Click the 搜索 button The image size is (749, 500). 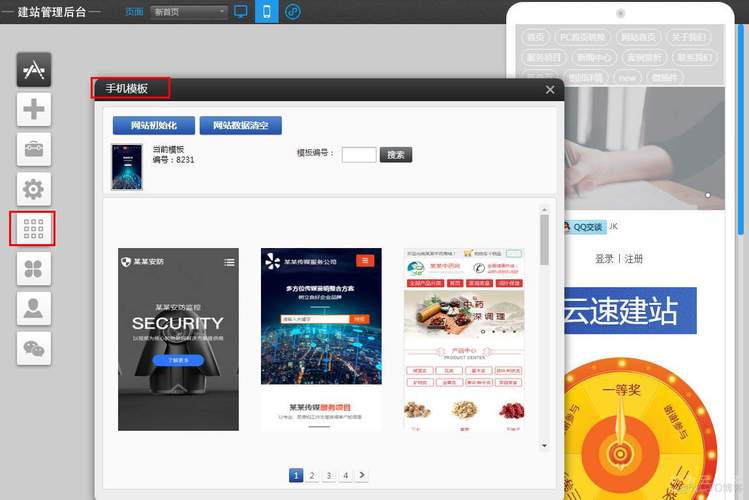[396, 155]
